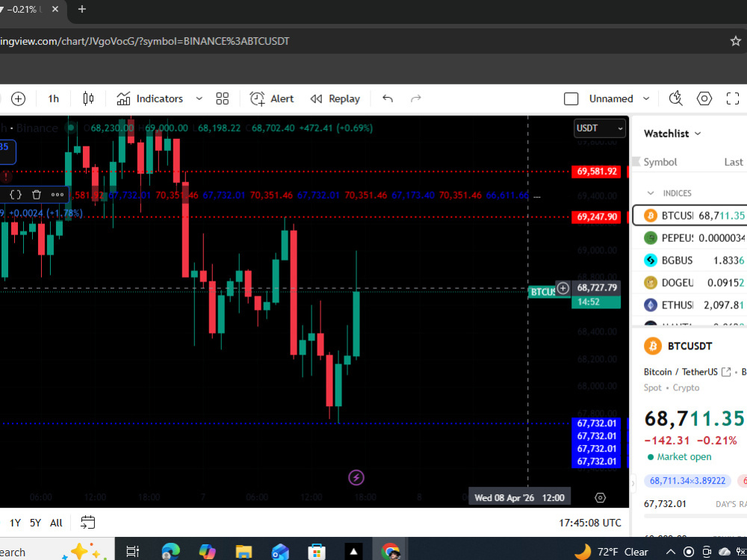This screenshot has height=560, width=747.
Task: Collapse the INDICES section
Action: tap(651, 193)
